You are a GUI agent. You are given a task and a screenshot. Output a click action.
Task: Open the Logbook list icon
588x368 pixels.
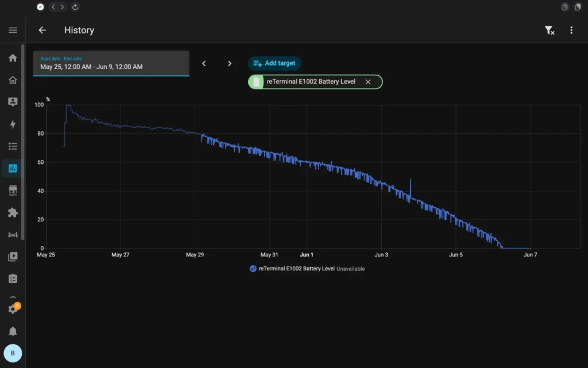[x=13, y=146]
